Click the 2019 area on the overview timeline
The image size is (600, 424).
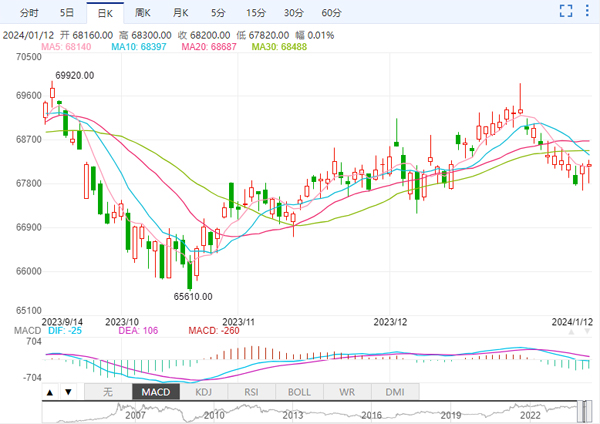450,415
